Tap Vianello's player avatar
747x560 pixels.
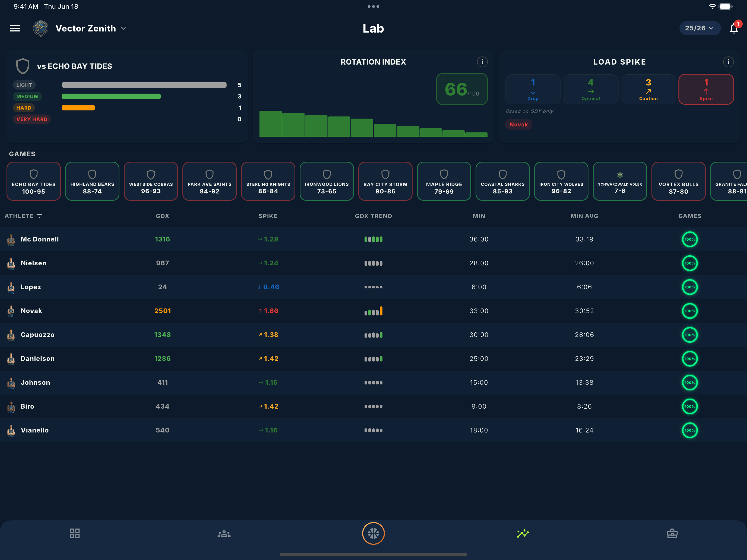11,430
